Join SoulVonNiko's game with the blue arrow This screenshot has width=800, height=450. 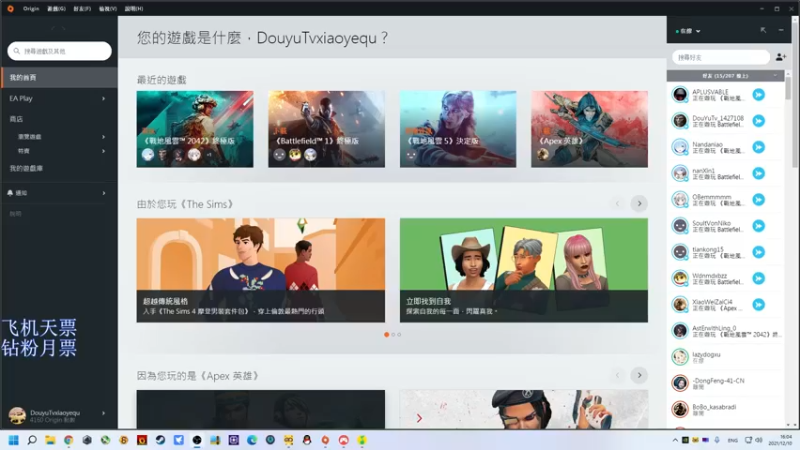tap(759, 226)
